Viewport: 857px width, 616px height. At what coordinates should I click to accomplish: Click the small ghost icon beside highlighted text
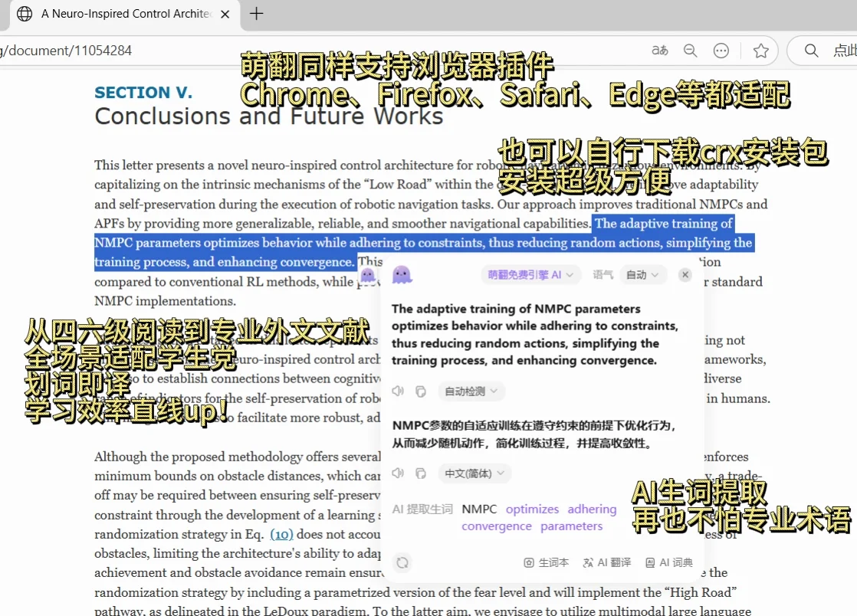[369, 276]
